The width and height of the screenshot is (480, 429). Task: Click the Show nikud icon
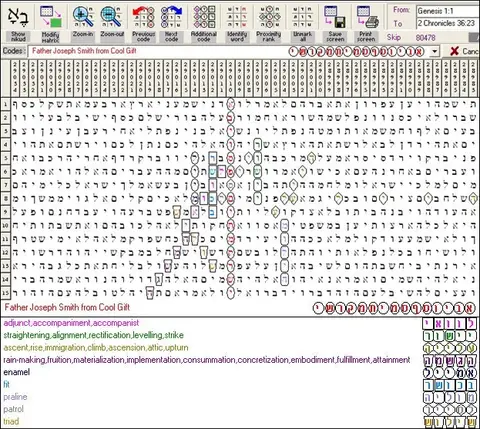[x=18, y=17]
